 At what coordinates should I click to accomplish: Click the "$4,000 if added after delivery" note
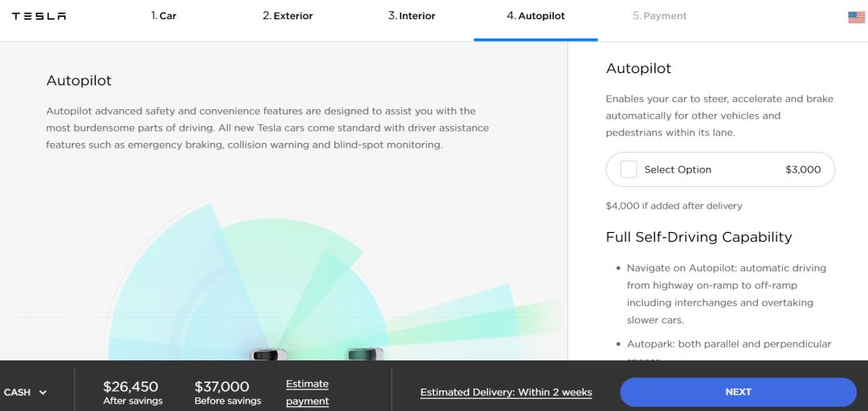(x=674, y=205)
